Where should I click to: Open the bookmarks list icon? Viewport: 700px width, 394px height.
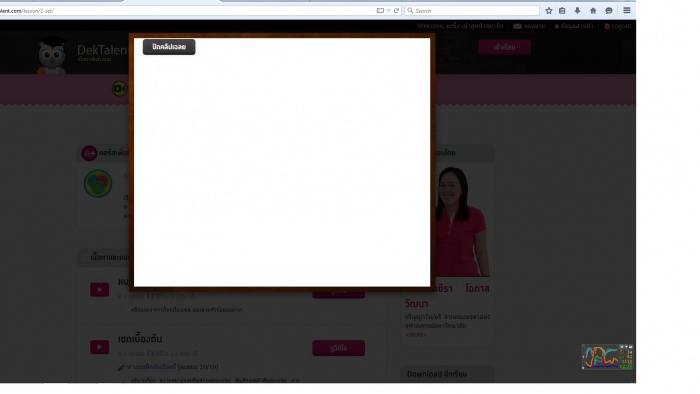click(562, 11)
